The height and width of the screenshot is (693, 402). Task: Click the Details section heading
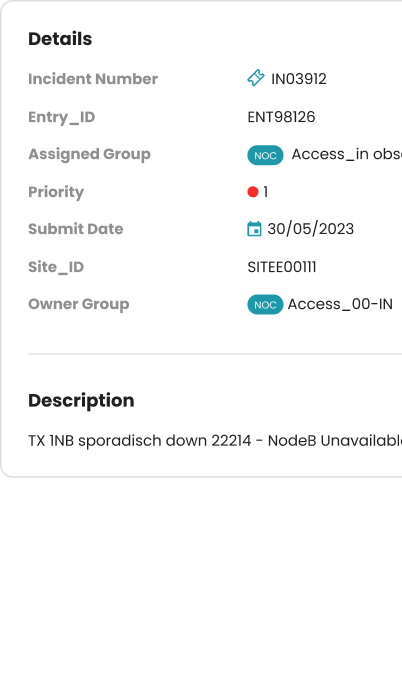point(60,39)
